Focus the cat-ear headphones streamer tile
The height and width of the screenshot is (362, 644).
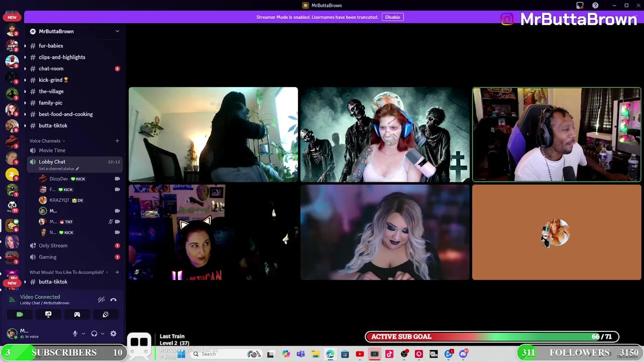click(213, 232)
